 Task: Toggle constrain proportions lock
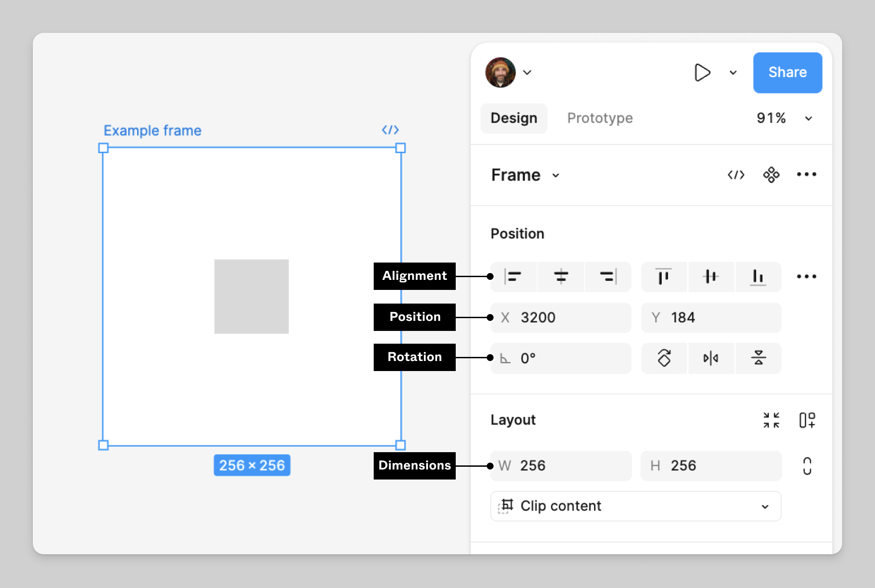(807, 466)
